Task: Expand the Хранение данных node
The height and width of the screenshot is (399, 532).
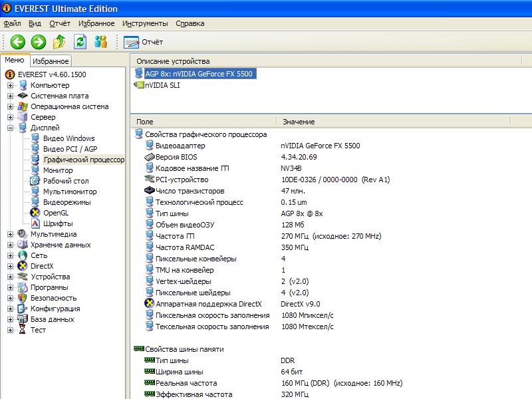Action: (x=10, y=245)
